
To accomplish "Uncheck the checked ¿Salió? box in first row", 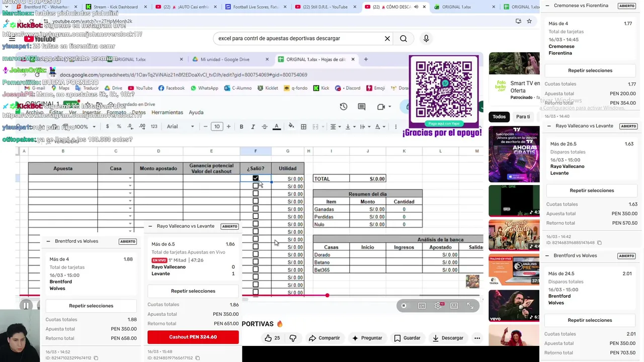I will [x=256, y=178].
